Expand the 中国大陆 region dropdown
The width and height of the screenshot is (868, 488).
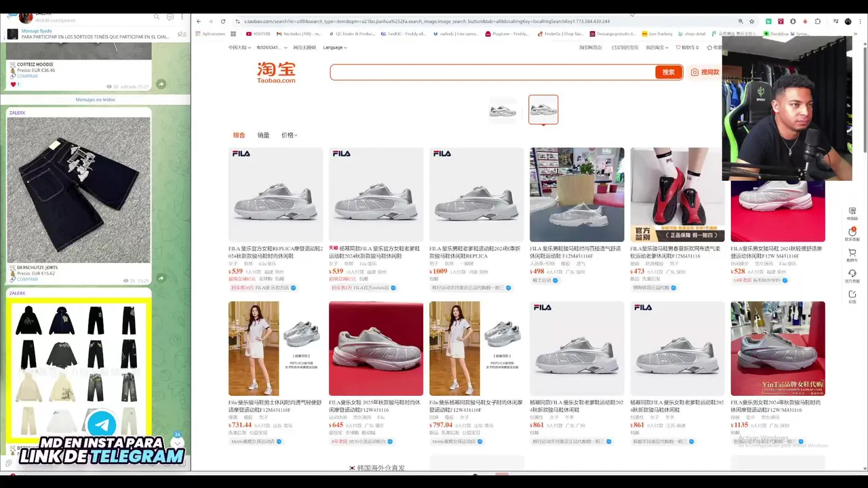click(x=239, y=47)
